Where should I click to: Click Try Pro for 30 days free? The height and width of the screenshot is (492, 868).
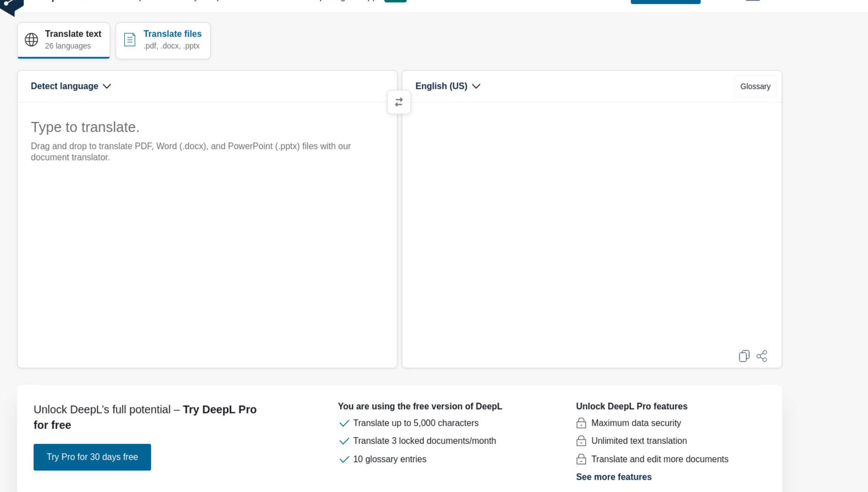(x=92, y=457)
